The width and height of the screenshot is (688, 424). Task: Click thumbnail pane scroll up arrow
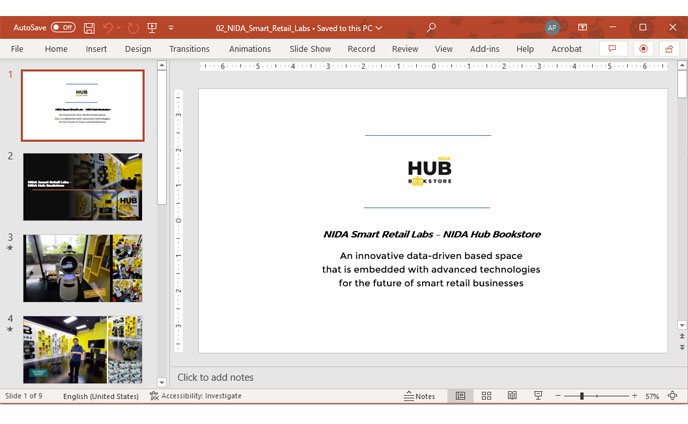click(x=162, y=65)
